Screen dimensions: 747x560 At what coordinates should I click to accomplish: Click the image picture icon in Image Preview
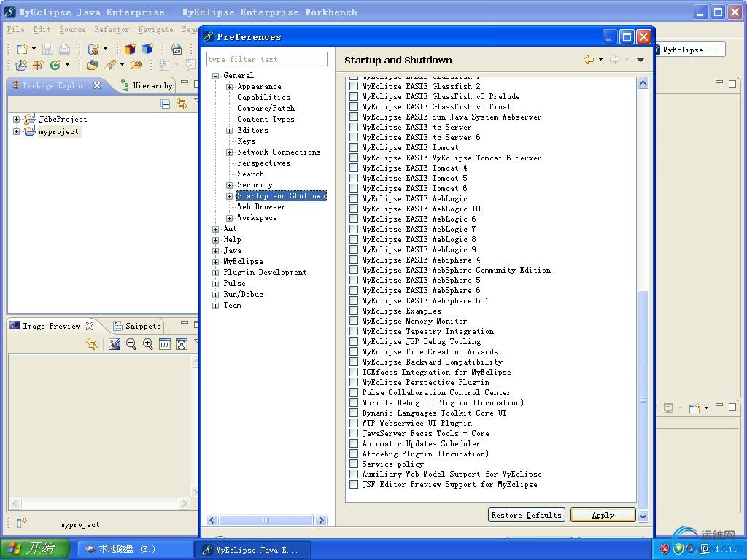pyautogui.click(x=115, y=344)
